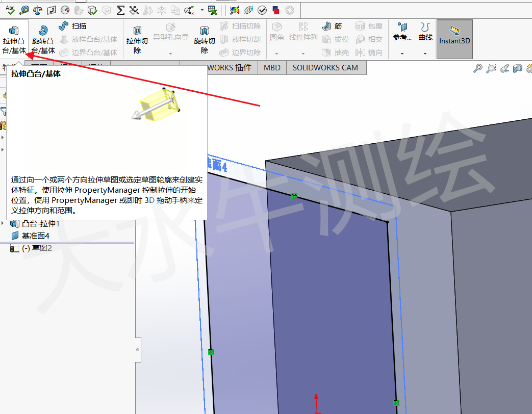The height and width of the screenshot is (414, 532).
Task: Open the DFMXpress checkmark icon
Action: click(262, 10)
